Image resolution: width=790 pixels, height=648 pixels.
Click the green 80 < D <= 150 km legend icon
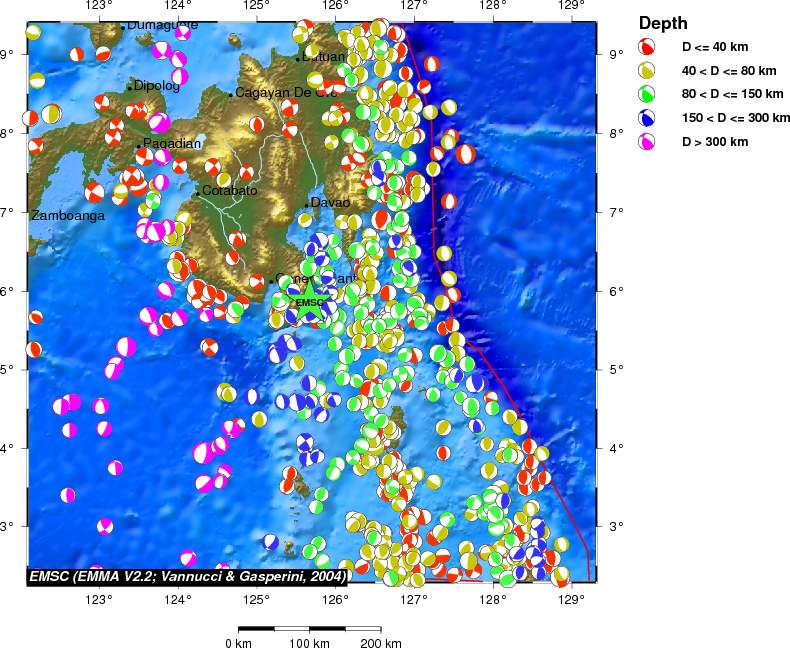click(648, 94)
